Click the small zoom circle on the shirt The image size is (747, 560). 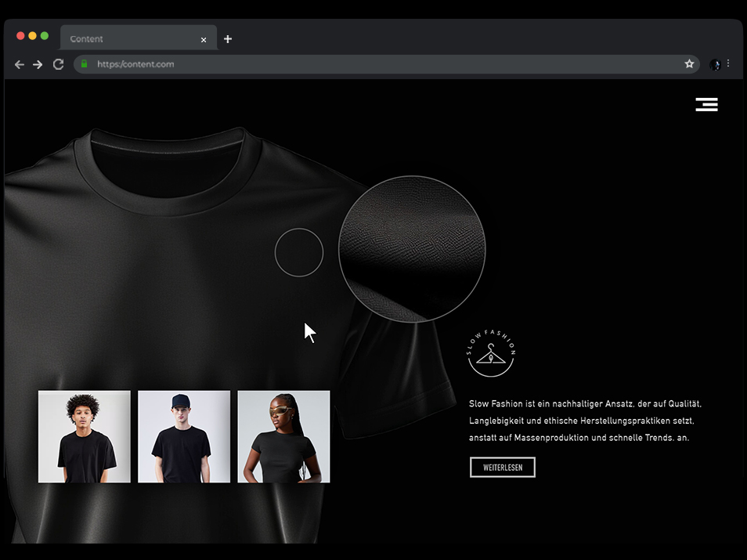coord(299,253)
